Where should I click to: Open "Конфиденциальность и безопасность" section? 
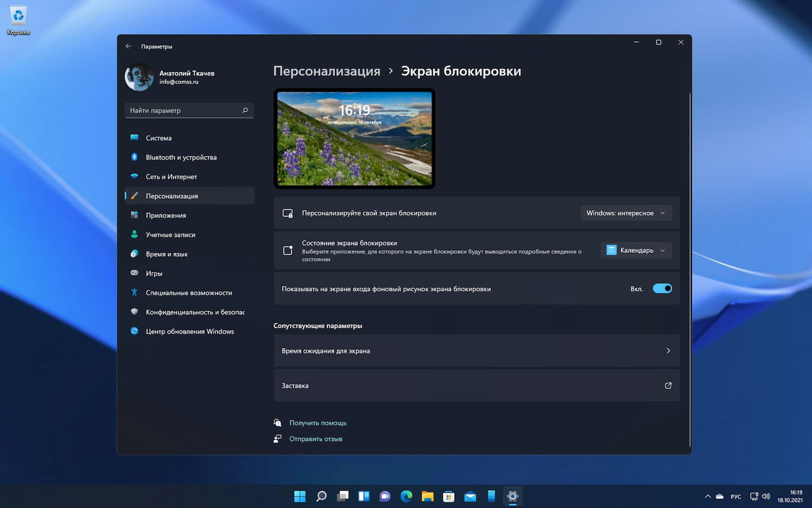tap(189, 312)
